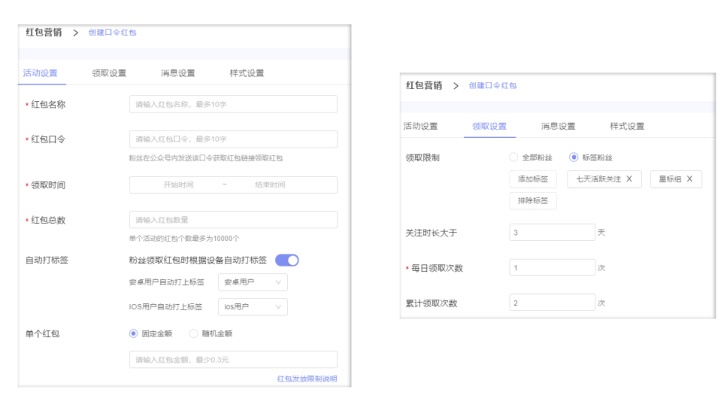Open 消息设置 tab in left panel
This screenshot has height=400, width=720.
(178, 73)
